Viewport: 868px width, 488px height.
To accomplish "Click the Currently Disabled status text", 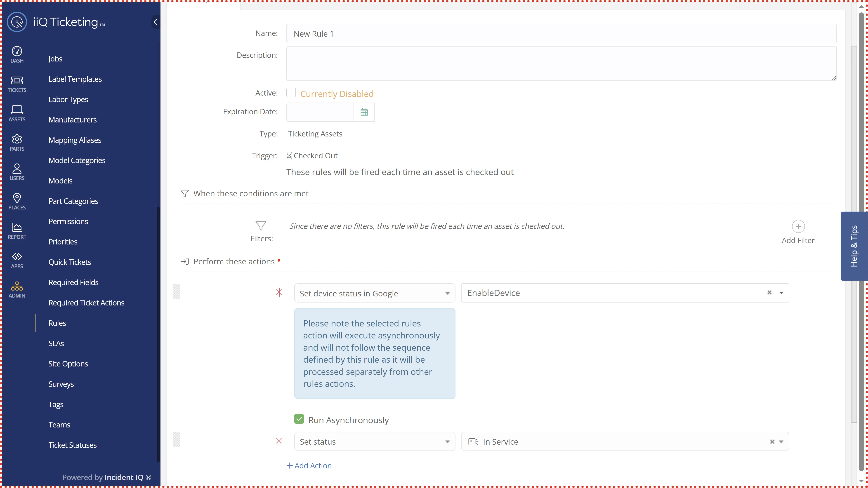I will [x=337, y=94].
